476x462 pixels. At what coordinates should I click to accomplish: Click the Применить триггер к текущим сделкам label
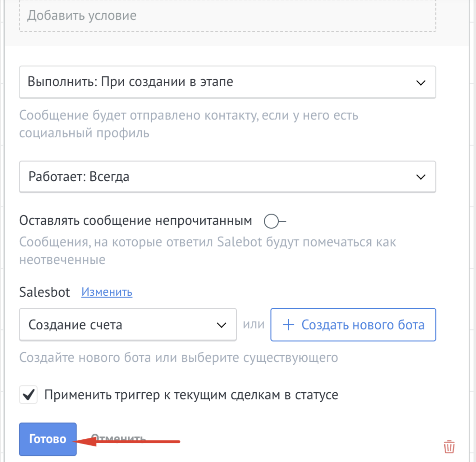pyautogui.click(x=191, y=395)
